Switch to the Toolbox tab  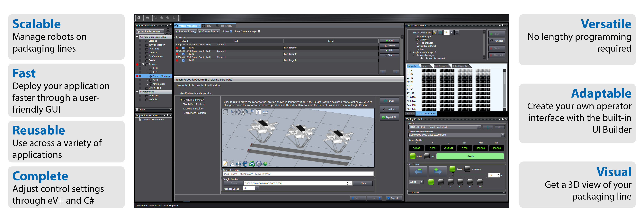410,114
